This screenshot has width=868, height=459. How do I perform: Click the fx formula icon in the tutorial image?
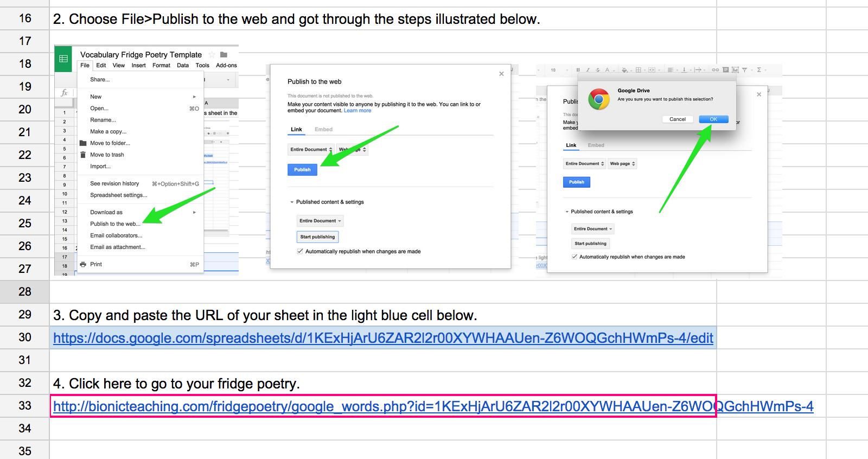click(64, 93)
